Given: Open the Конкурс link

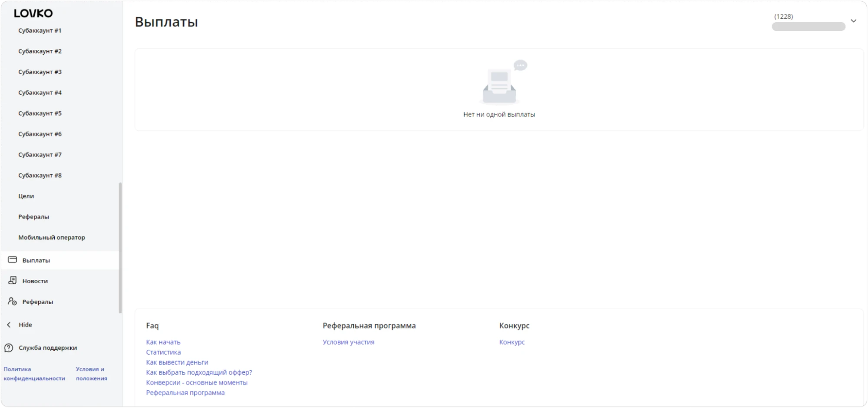Looking at the screenshot, I should point(512,342).
